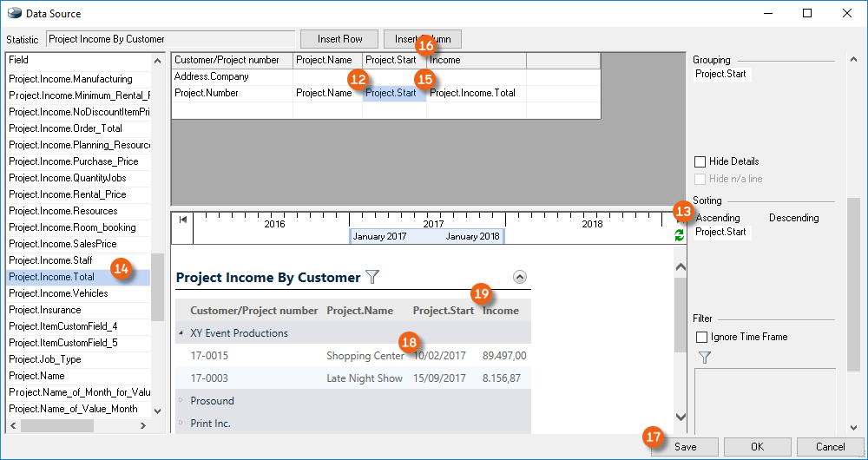Click the filter funnel beside the report title

(x=372, y=277)
